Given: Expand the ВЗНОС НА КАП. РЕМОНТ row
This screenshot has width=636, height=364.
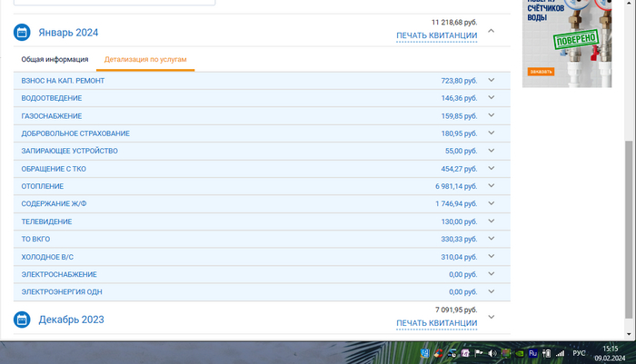Looking at the screenshot, I should pos(492,81).
